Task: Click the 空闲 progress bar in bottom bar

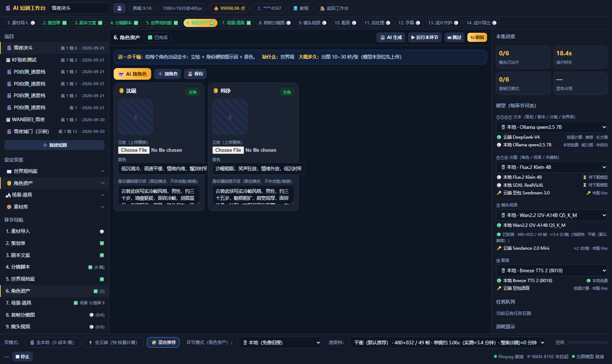Action: point(588,343)
